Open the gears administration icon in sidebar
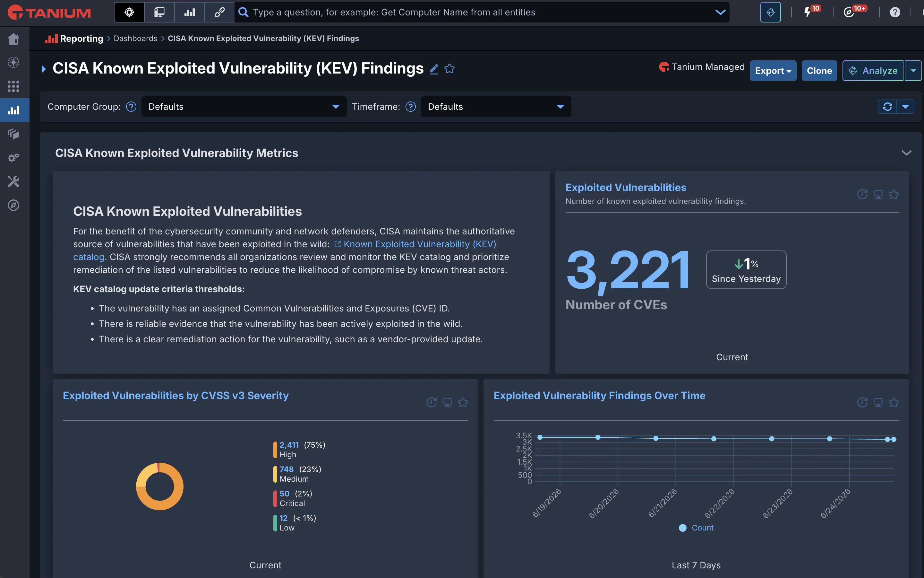 pos(14,157)
